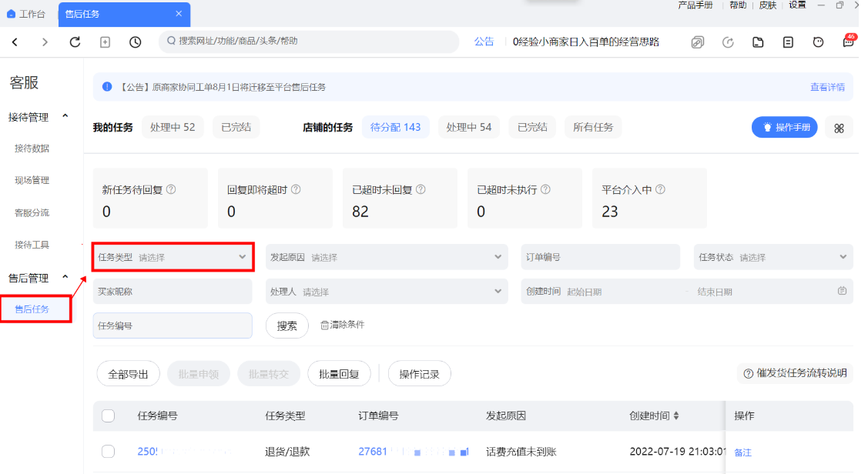The image size is (868, 474).
Task: Switch to 已完结 under 我的任务
Action: [x=236, y=127]
